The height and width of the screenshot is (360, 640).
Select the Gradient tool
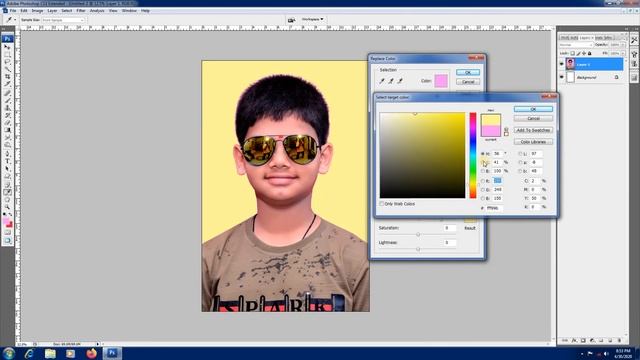coord(7,130)
